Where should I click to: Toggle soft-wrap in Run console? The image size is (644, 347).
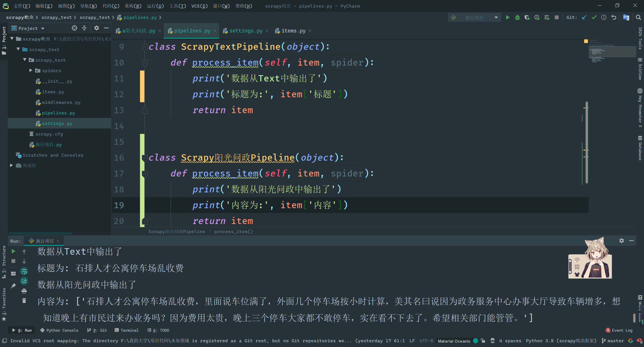coord(24,271)
